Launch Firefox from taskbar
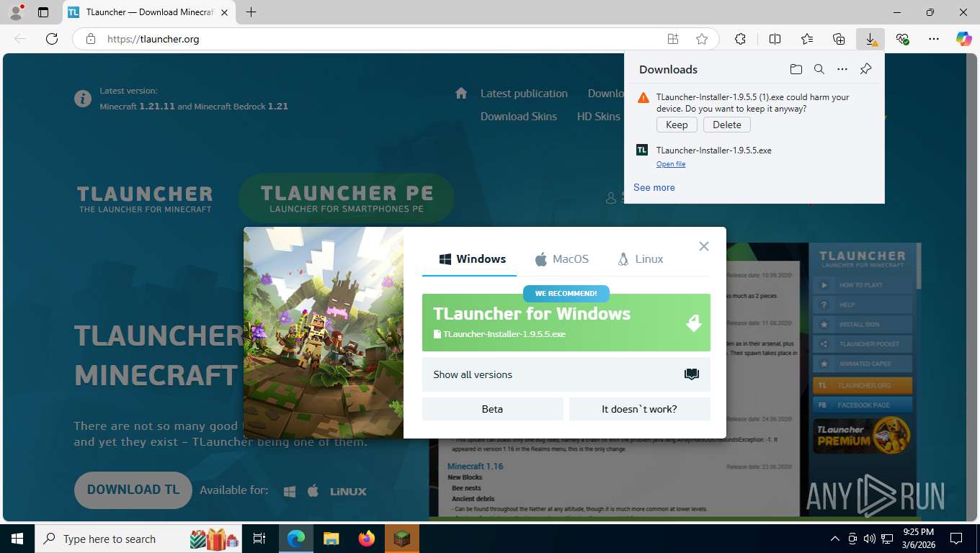This screenshot has width=980, height=553. coord(367,539)
